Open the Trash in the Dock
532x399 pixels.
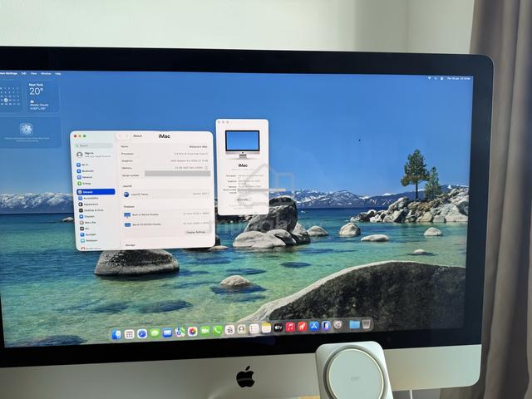coord(366,324)
